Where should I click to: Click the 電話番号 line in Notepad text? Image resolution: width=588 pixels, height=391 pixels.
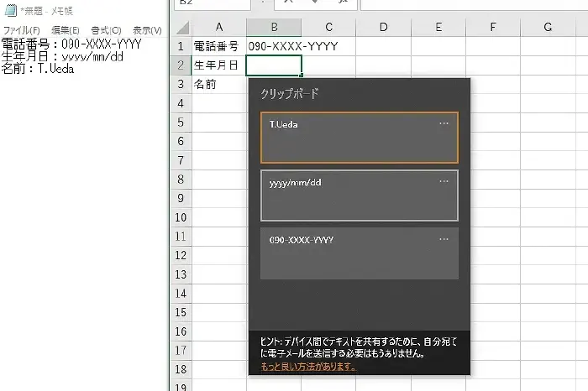[71, 44]
